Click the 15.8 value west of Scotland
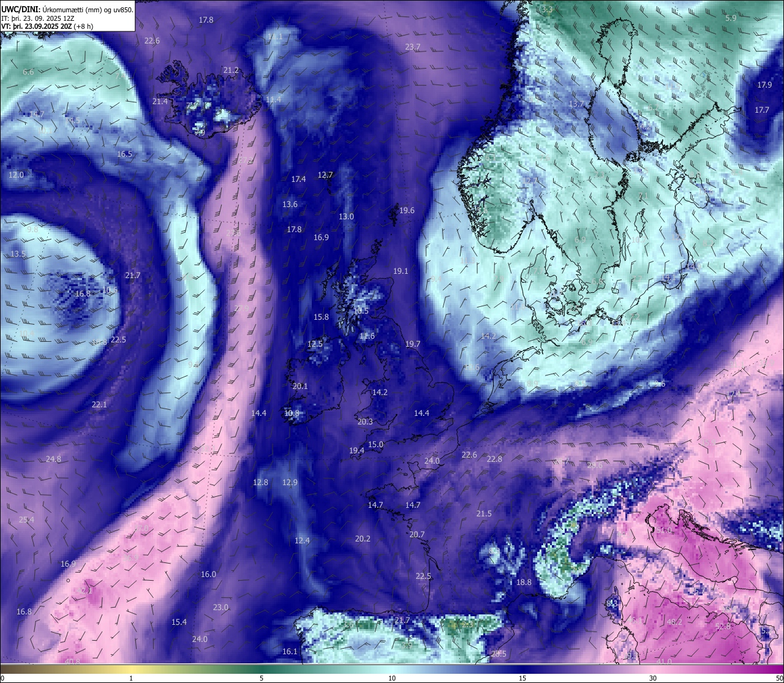The image size is (784, 683). point(321,317)
